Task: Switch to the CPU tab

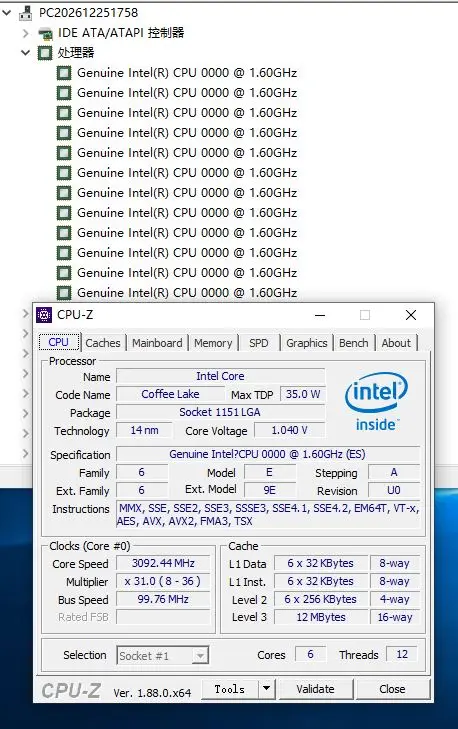Action: 59,342
